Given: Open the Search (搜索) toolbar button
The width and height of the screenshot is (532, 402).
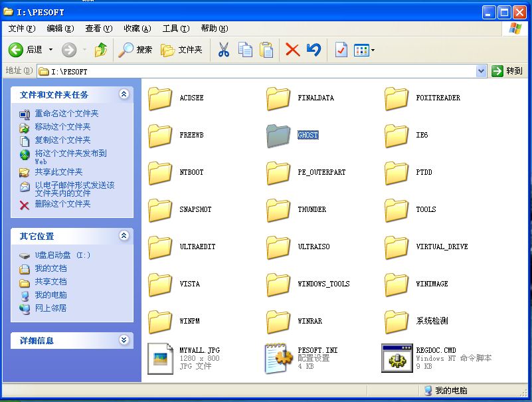Looking at the screenshot, I should 135,50.
